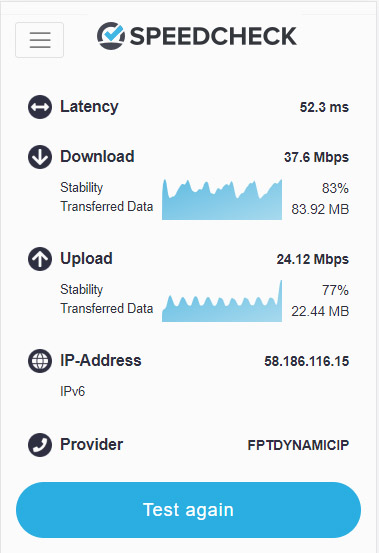This screenshot has width=379, height=553.
Task: Click the Latency double-arrow icon
Action: [40, 107]
